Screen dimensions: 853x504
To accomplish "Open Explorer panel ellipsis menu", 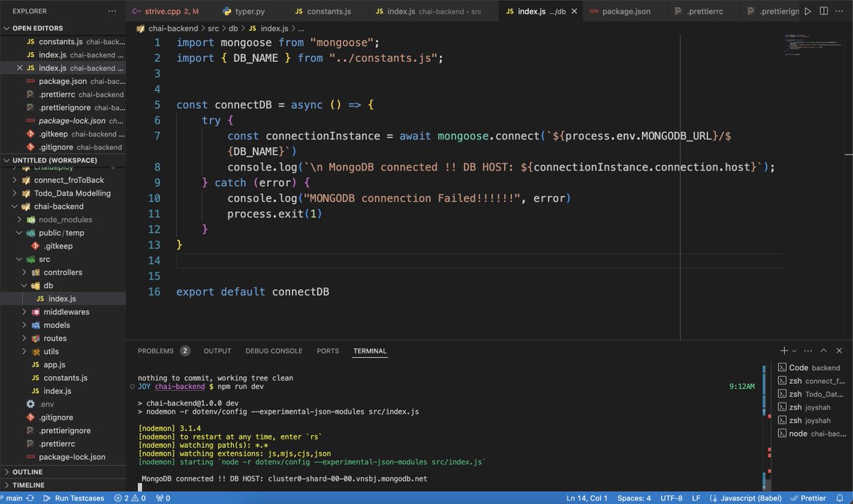I will pyautogui.click(x=112, y=11).
